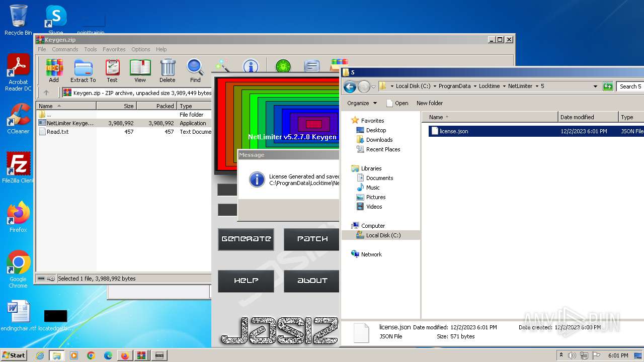The image size is (644, 362).
Task: Click the Extract To toolbar icon
Action: click(x=83, y=71)
